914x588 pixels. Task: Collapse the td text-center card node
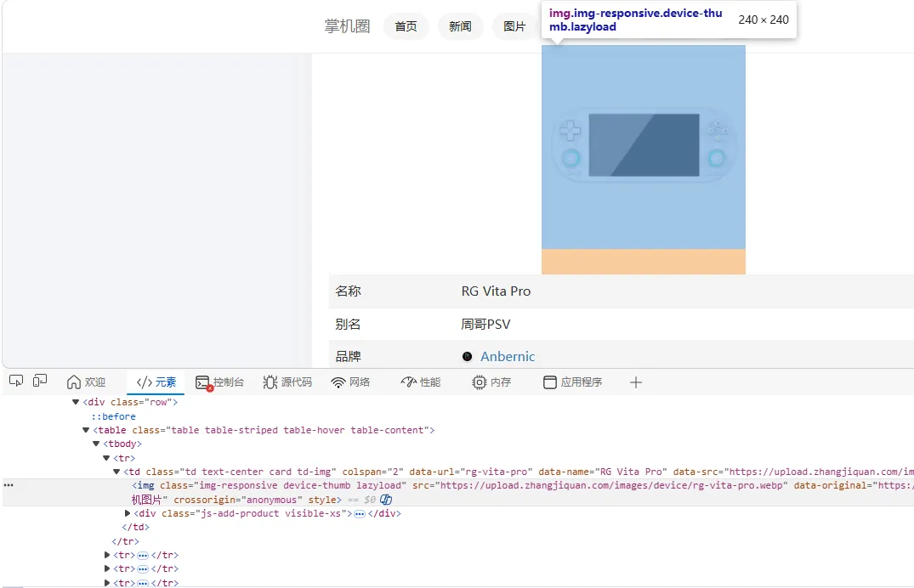coord(116,472)
